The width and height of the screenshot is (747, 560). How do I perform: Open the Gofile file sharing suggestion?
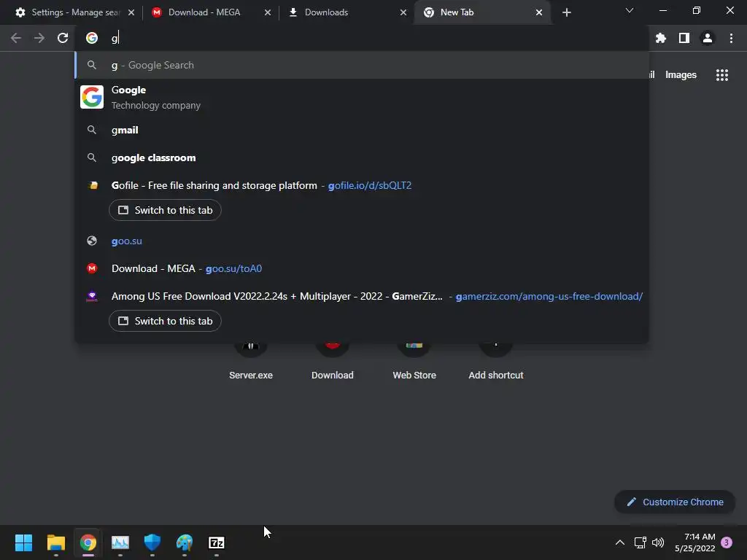362,186
